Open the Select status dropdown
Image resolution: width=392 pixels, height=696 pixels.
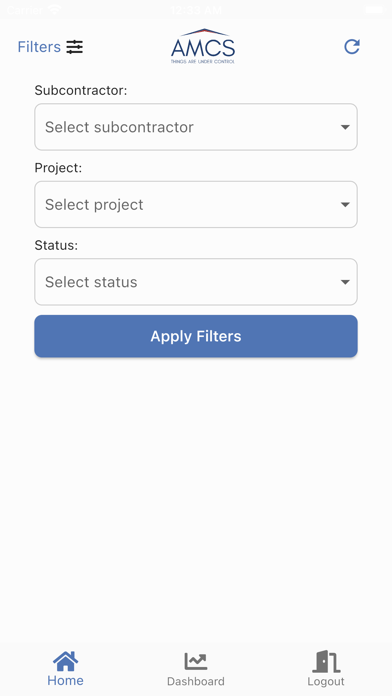(196, 282)
